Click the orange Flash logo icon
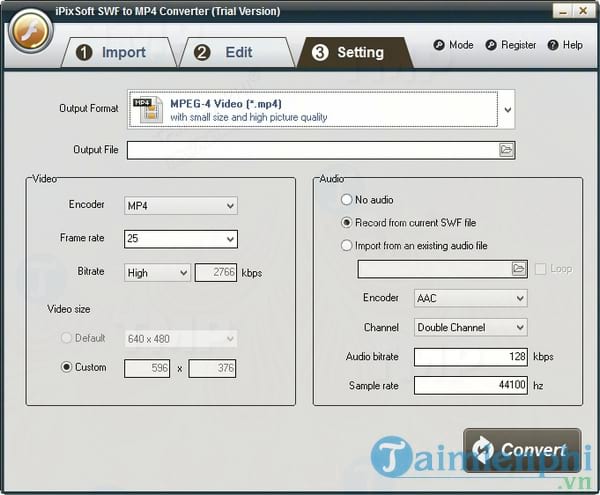 [x=30, y=32]
